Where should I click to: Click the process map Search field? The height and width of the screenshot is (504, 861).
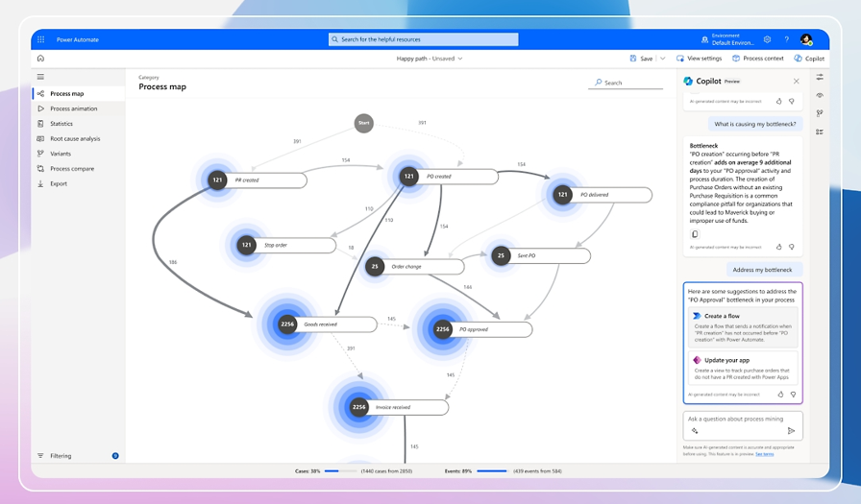click(626, 83)
